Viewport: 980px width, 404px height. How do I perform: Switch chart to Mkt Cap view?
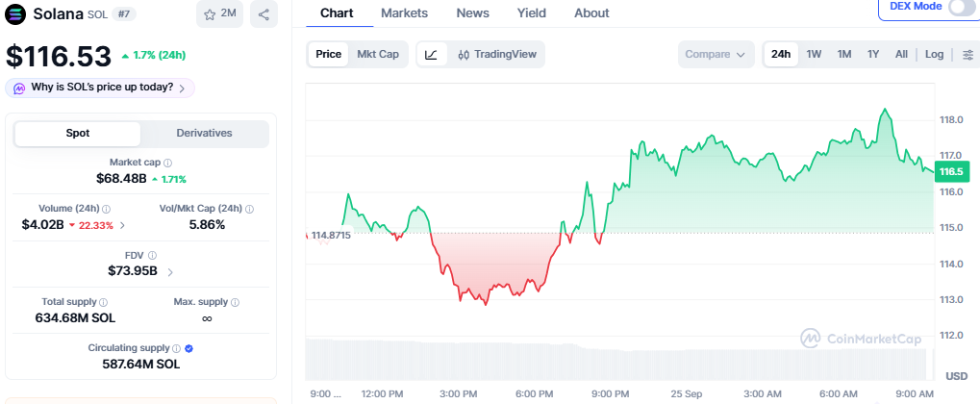[378, 55]
